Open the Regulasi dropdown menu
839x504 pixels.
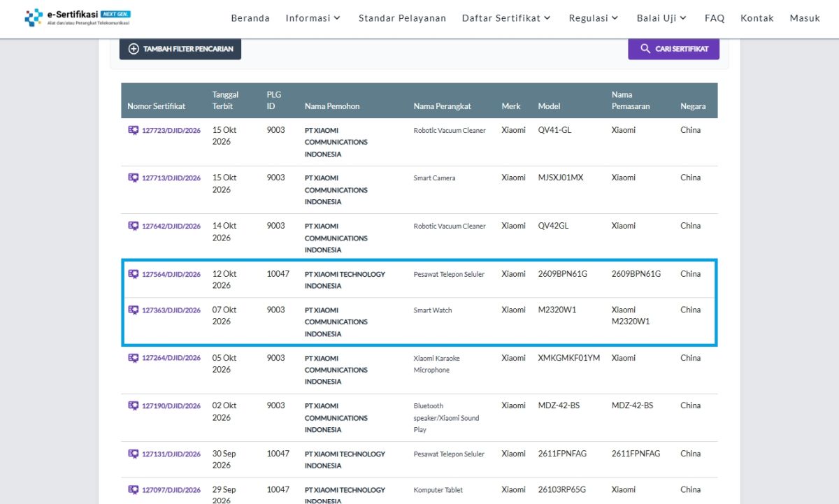click(x=594, y=18)
